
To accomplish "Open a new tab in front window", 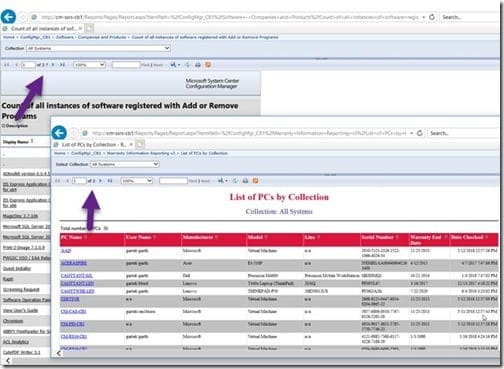I will 140,145.
